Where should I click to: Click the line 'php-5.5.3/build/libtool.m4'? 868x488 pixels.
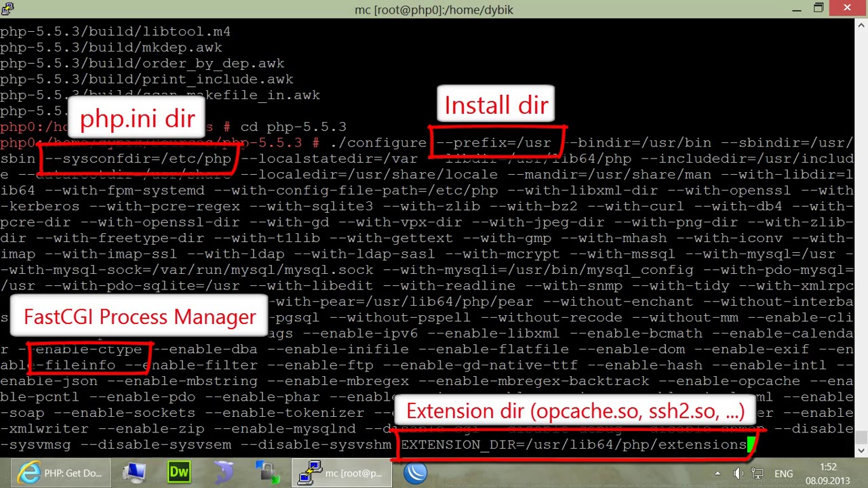(x=115, y=32)
